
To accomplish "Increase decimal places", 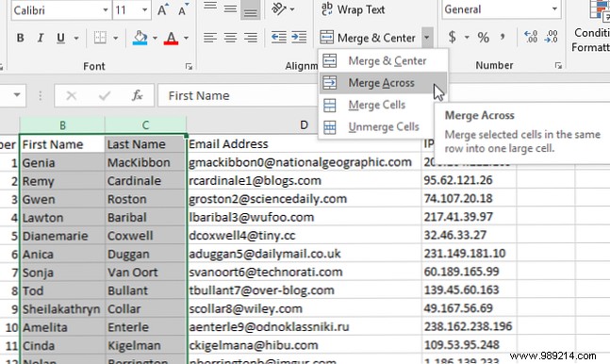I will point(531,38).
